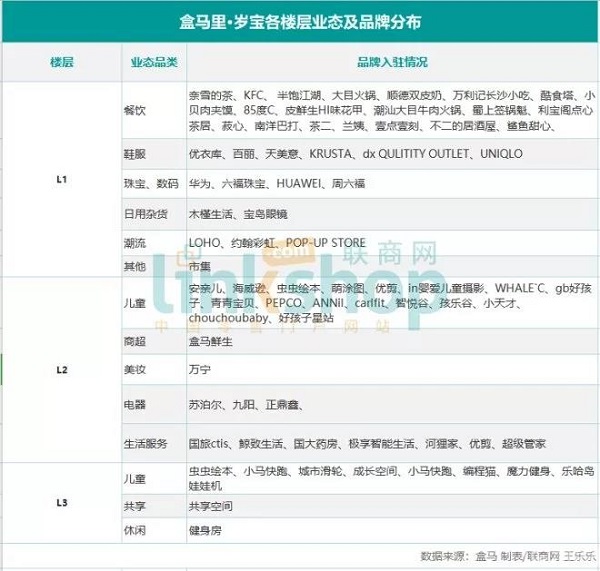Viewport: 600px width, 571px height.
Task: Click the 共享空间 brand cell
Action: [392, 506]
